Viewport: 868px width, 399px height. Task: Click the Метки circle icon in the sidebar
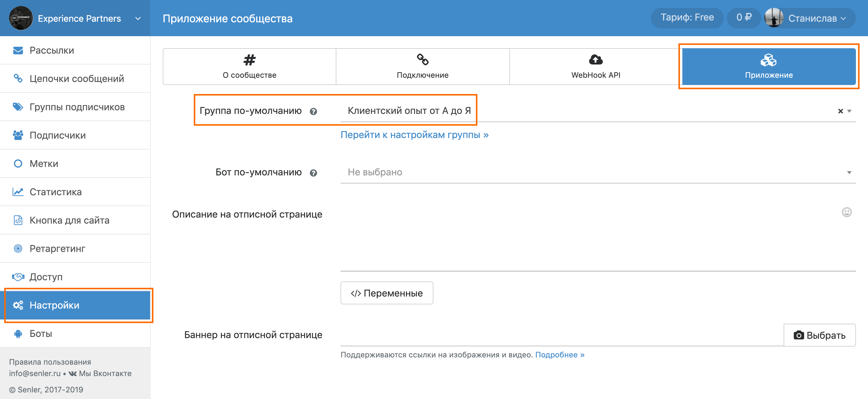click(x=18, y=163)
